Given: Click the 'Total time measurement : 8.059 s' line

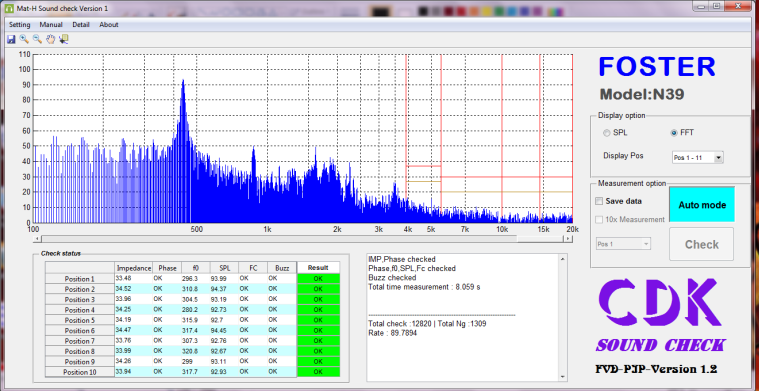Looking at the screenshot, I should (424, 287).
